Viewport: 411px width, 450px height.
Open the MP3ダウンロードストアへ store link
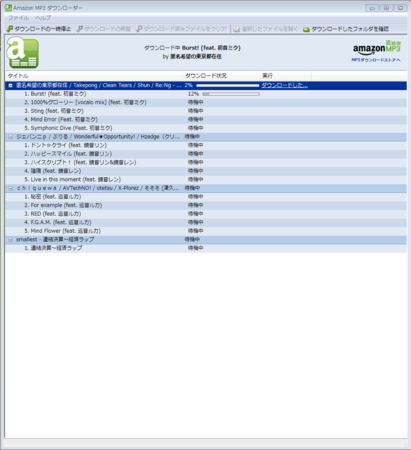[376, 60]
